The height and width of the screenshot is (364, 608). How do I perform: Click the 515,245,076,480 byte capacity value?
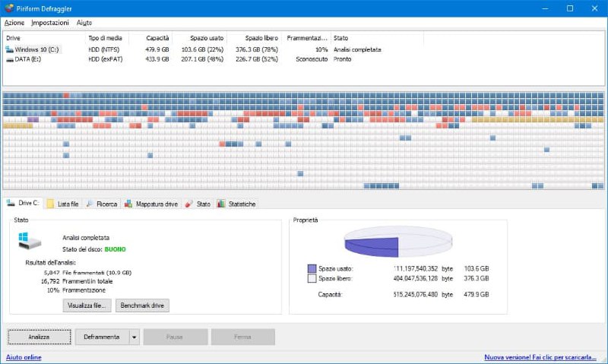click(415, 295)
